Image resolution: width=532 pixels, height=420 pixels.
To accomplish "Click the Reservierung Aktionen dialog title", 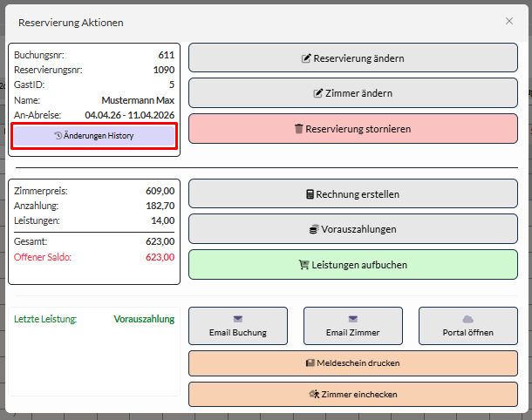I will click(x=71, y=22).
